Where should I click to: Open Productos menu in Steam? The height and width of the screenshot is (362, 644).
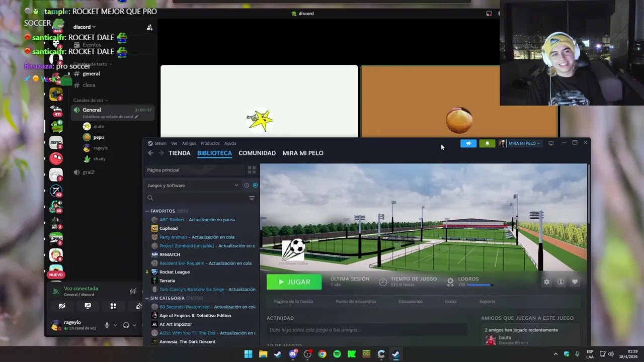(x=210, y=143)
